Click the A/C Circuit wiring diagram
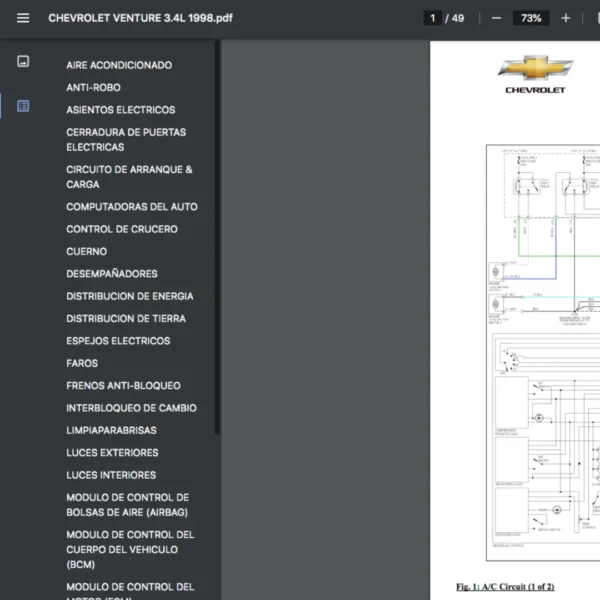Viewport: 600px width, 600px height. 543,350
